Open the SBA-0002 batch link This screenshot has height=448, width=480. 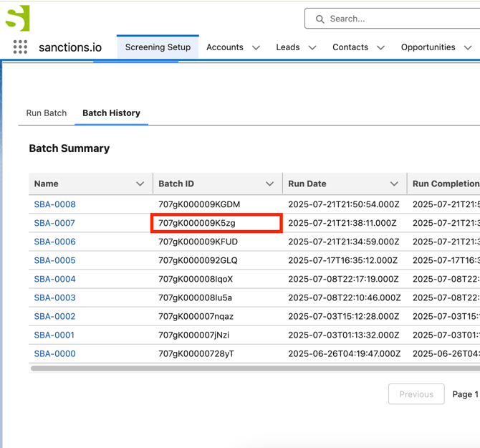click(54, 316)
